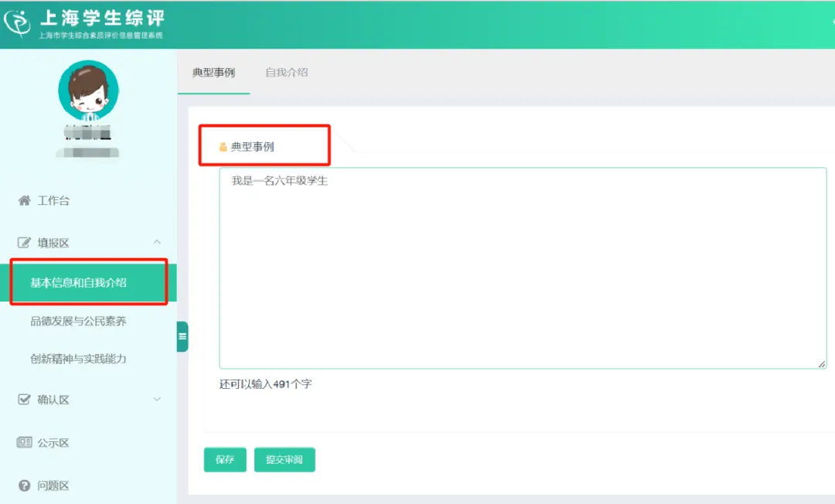Click the checklist icon beside 确认区
The width and height of the screenshot is (835, 504).
pos(22,400)
